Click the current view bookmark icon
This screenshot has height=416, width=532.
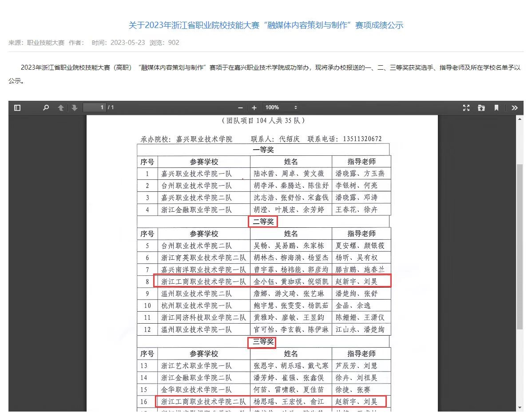click(x=496, y=108)
